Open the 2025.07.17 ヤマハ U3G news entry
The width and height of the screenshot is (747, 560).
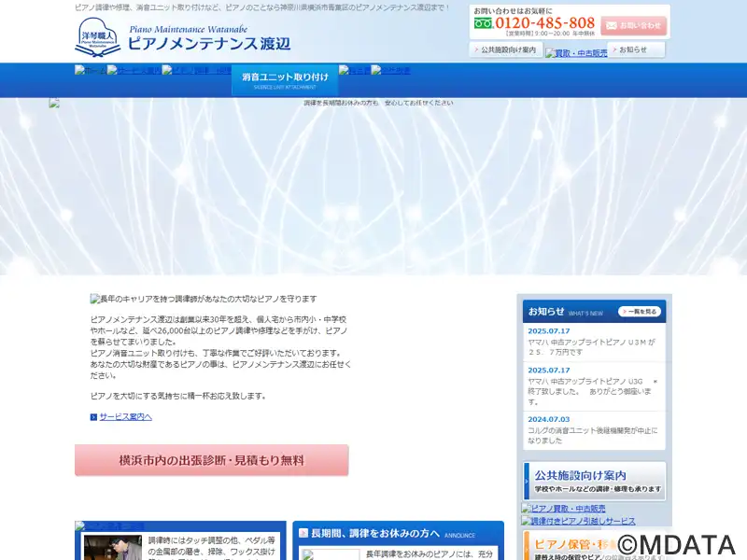coord(592,387)
